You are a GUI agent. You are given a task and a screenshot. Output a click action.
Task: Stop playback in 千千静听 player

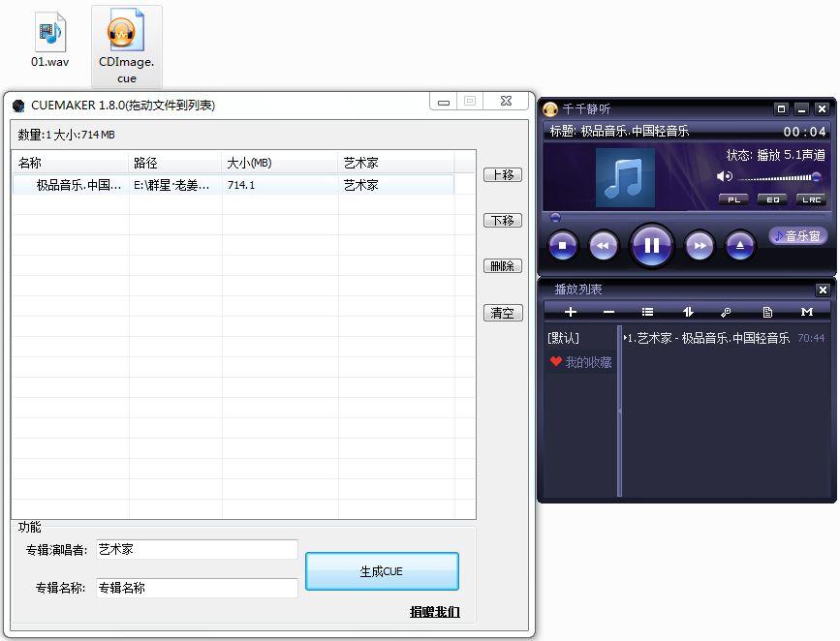(x=563, y=246)
